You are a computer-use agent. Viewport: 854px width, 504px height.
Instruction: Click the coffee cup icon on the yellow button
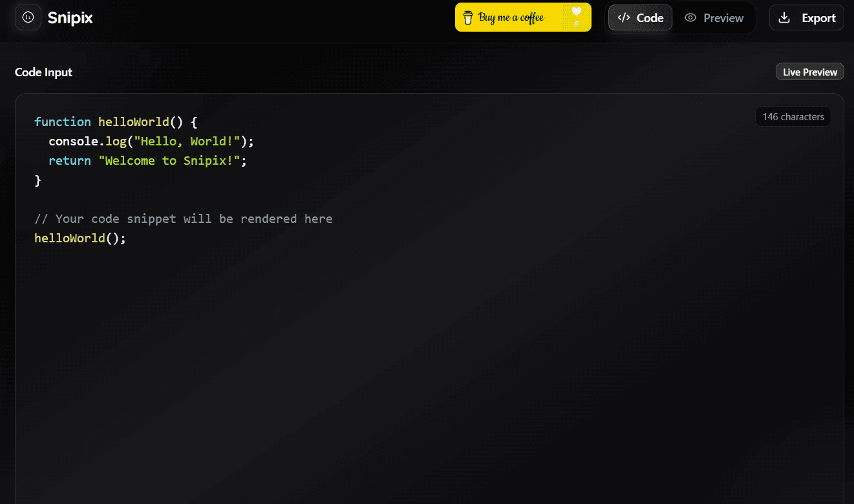[468, 17]
